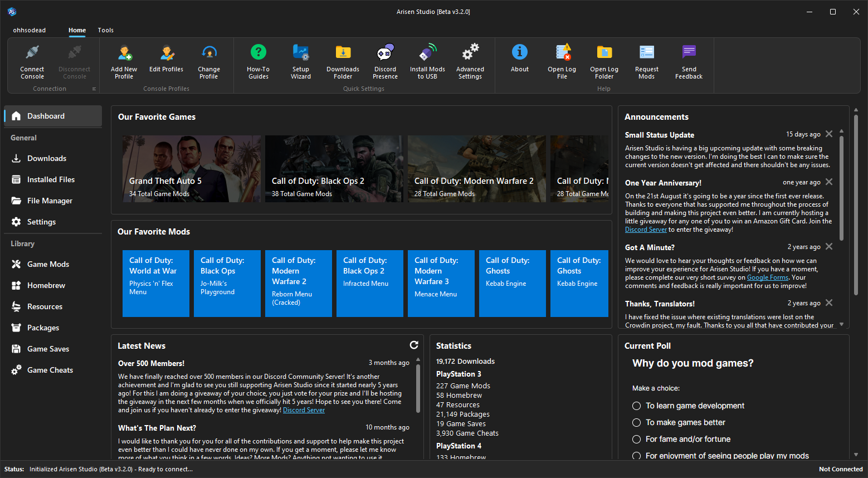Open Discord Server link in announcements
The image size is (868, 478).
[646, 230]
